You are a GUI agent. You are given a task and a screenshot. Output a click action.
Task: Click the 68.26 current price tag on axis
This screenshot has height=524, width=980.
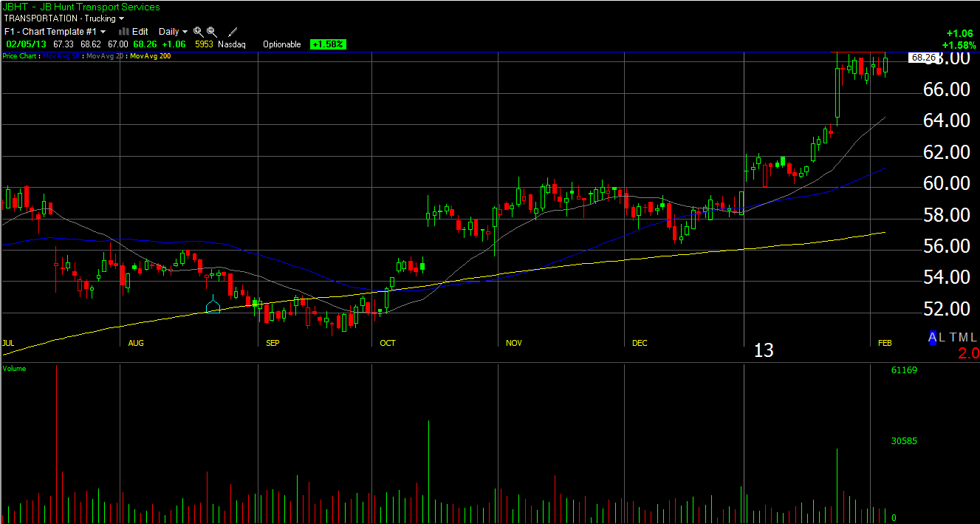[x=923, y=57]
